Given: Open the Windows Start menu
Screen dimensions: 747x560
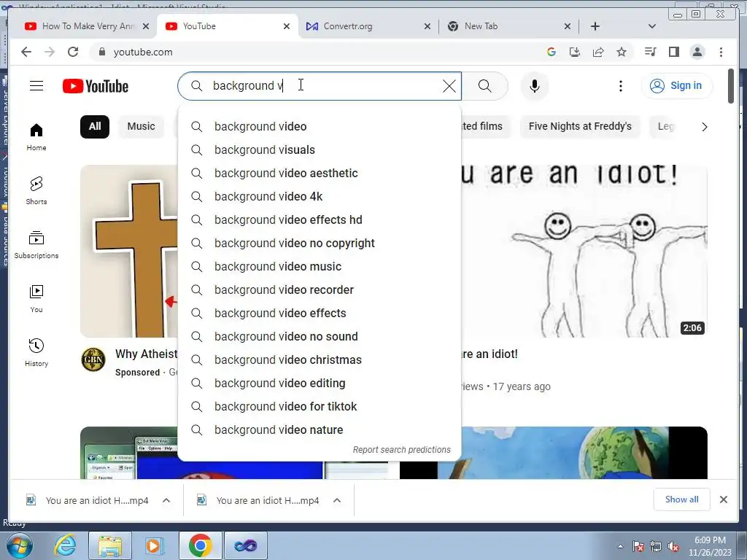Looking at the screenshot, I should click(19, 545).
